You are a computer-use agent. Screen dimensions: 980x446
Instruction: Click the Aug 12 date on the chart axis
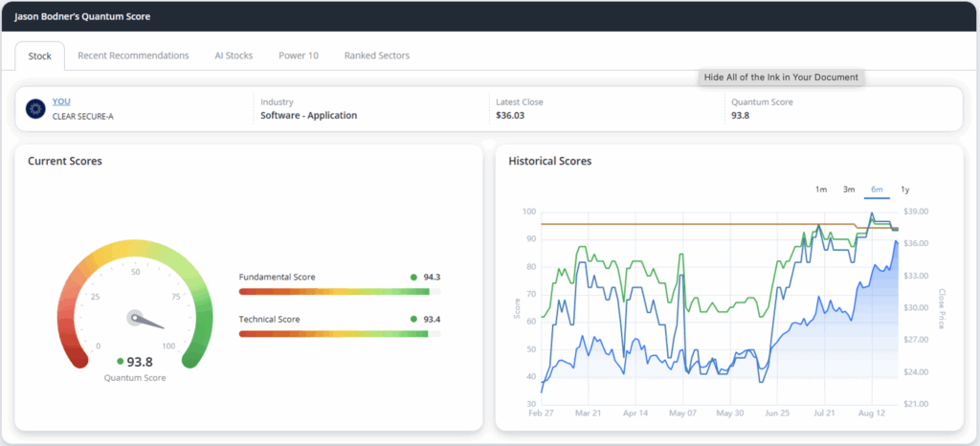click(871, 413)
